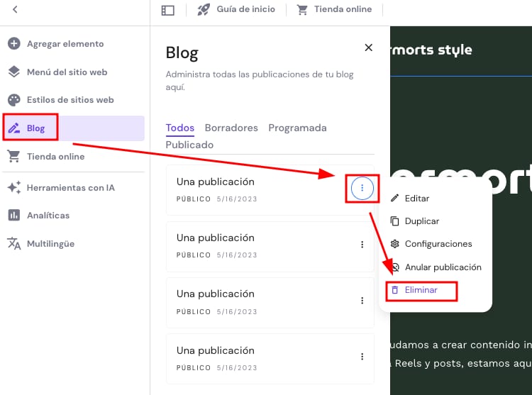Open Analíticas section
This screenshot has width=532, height=395.
tap(48, 216)
